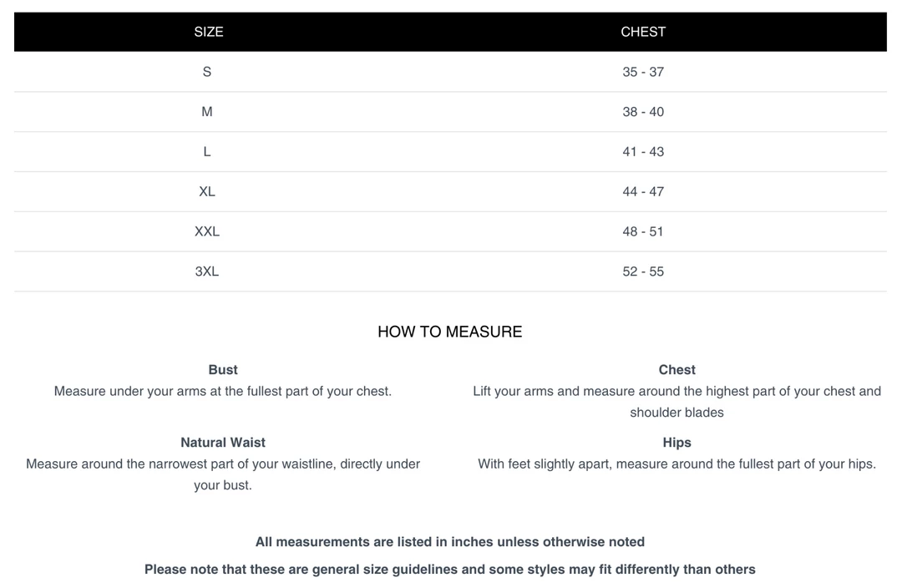Viewport: 902px width, 588px height.
Task: Click the 35 - 37 chest measurement
Action: click(x=643, y=72)
